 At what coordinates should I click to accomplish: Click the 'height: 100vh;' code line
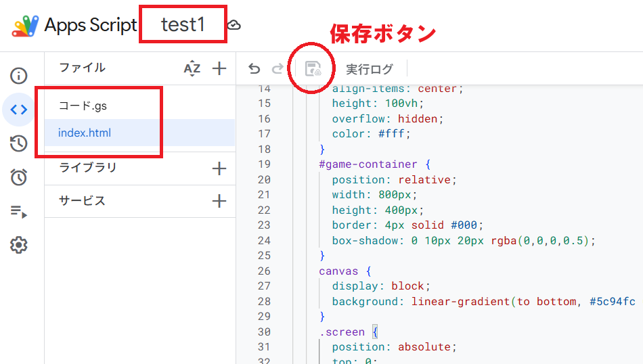[378, 104]
